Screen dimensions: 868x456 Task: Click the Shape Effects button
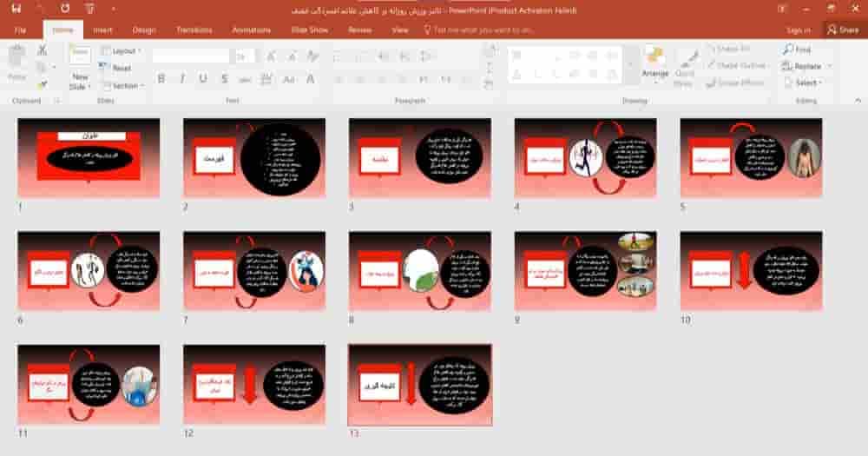coord(736,83)
